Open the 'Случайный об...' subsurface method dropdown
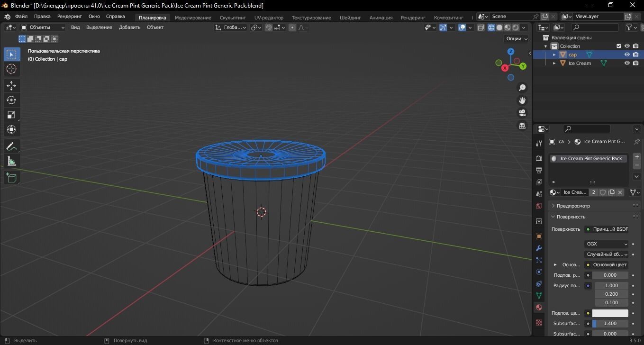Screen dimensions: 644x345 [607, 254]
